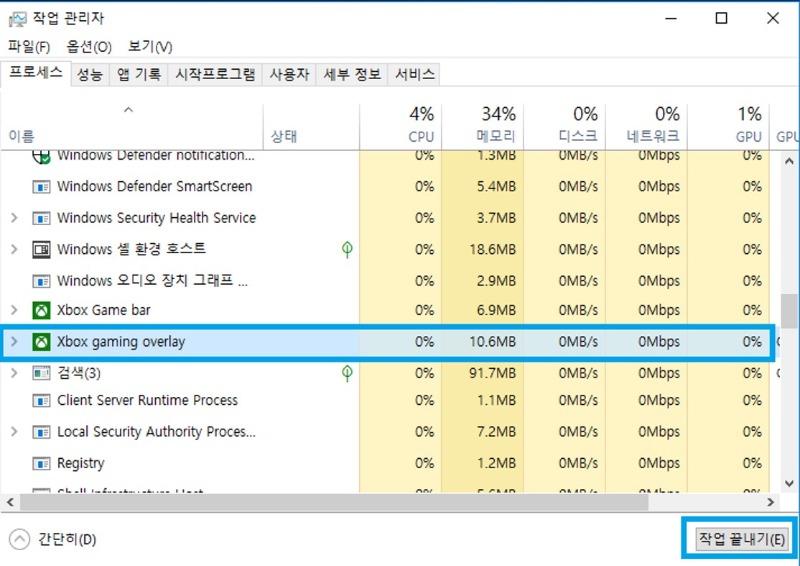Select the Windows Defender SmartScreen row text
Viewport: 800px width, 566px height.
tap(155, 187)
